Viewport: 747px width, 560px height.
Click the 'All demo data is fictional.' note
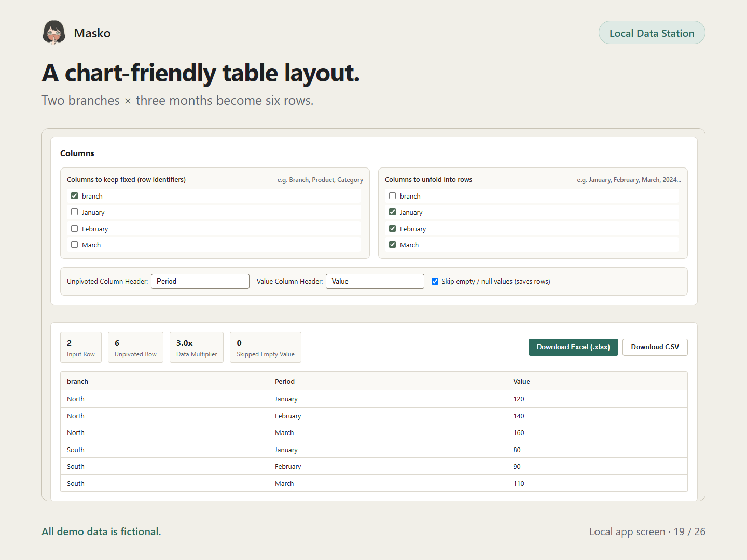101,531
